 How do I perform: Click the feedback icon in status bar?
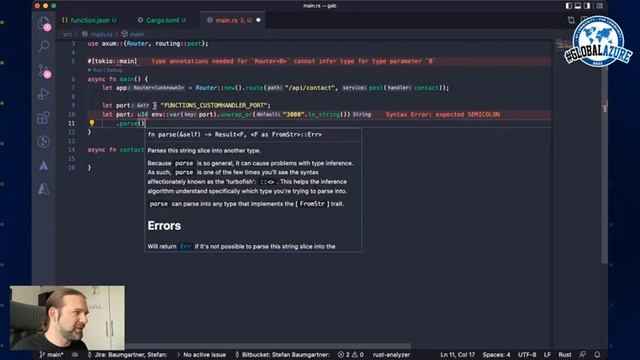coord(583,355)
